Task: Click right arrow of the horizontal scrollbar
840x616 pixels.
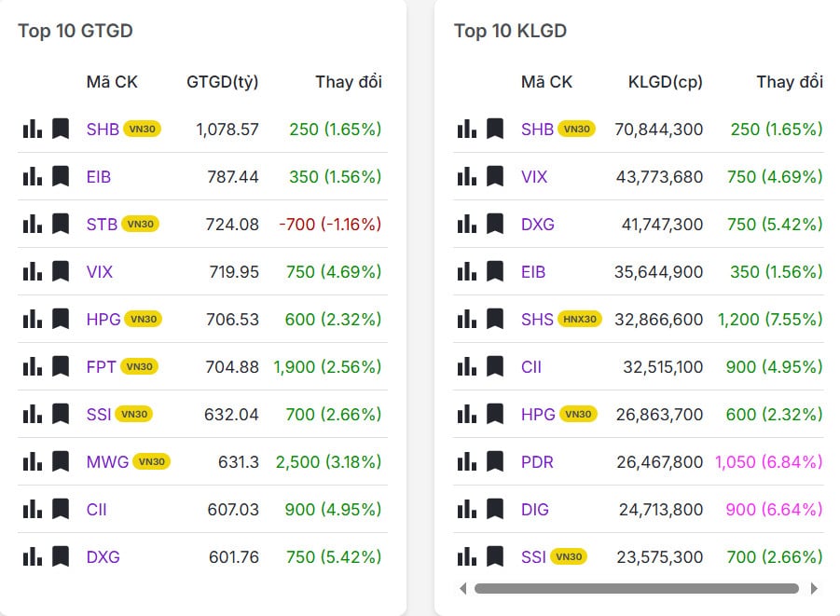Action: pyautogui.click(x=814, y=588)
